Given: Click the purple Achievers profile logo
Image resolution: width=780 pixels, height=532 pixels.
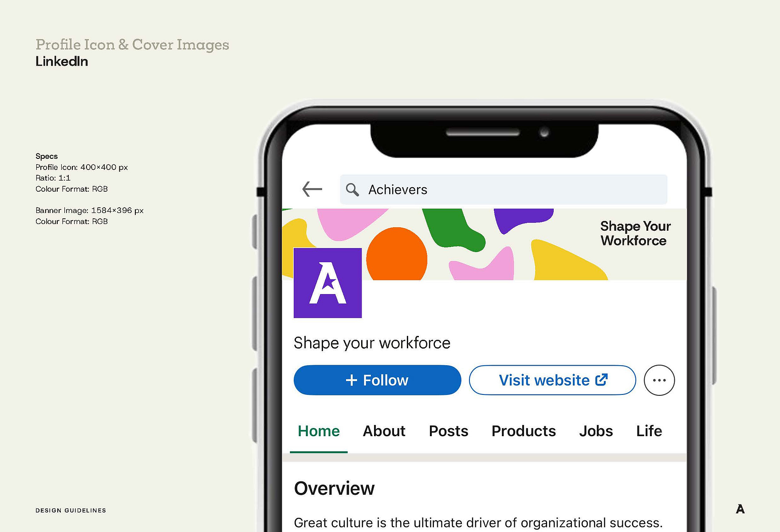Looking at the screenshot, I should 327,283.
